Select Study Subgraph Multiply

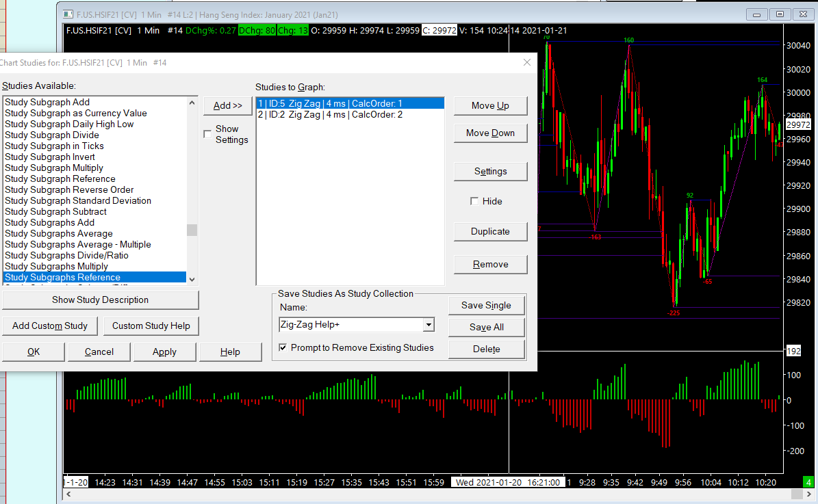[x=94, y=168]
